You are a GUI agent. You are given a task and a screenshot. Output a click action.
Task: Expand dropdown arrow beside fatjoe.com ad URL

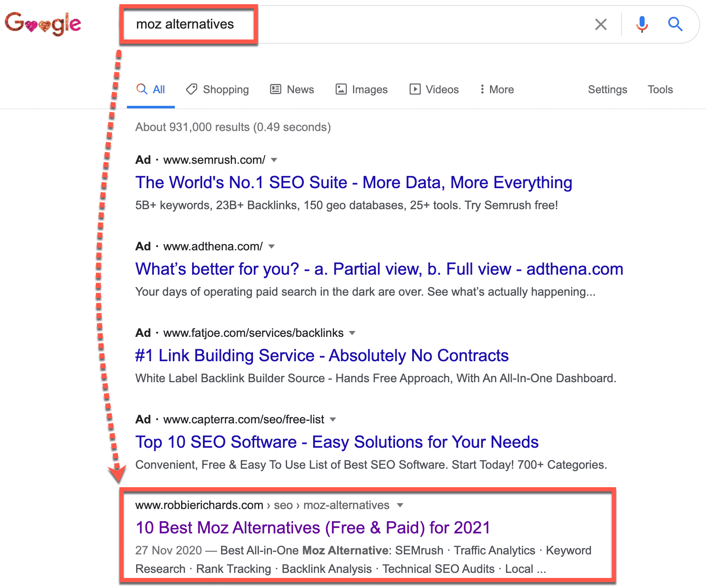pyautogui.click(x=352, y=333)
